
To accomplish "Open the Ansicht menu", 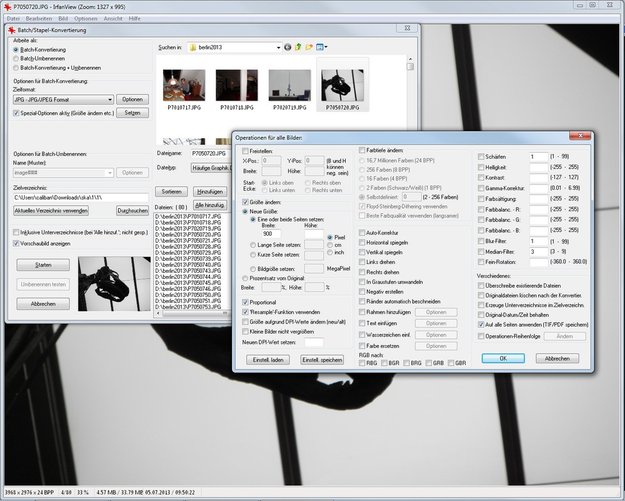I will tap(113, 18).
